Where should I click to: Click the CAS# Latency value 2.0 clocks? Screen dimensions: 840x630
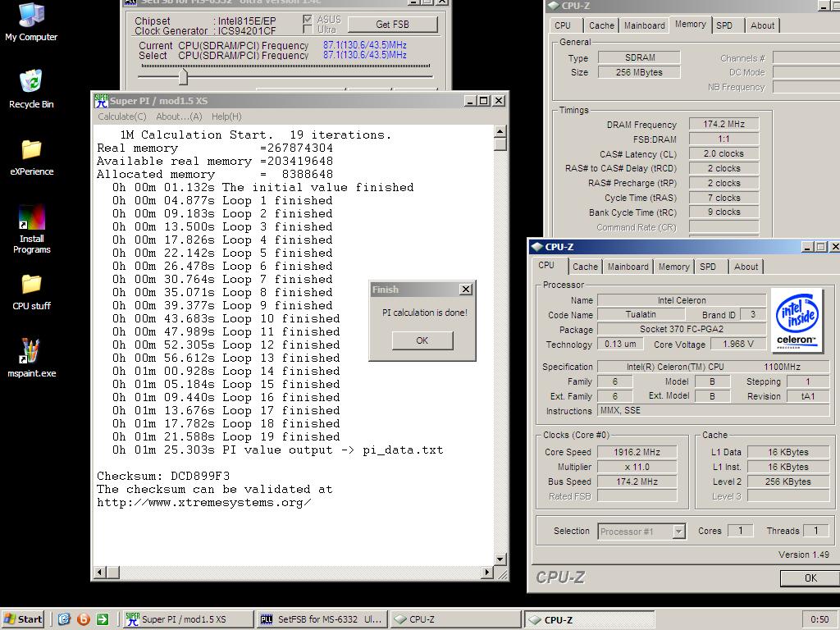(x=724, y=153)
